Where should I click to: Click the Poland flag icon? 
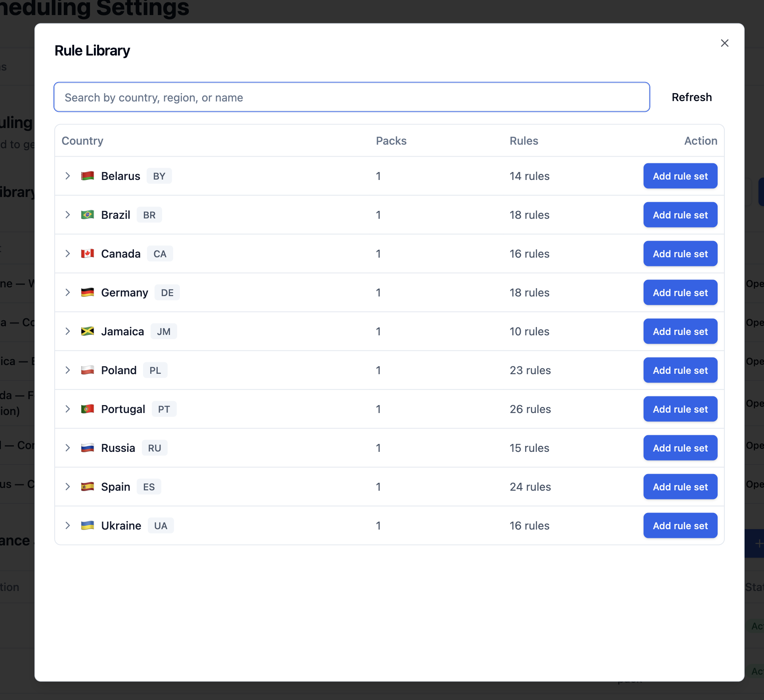point(88,370)
